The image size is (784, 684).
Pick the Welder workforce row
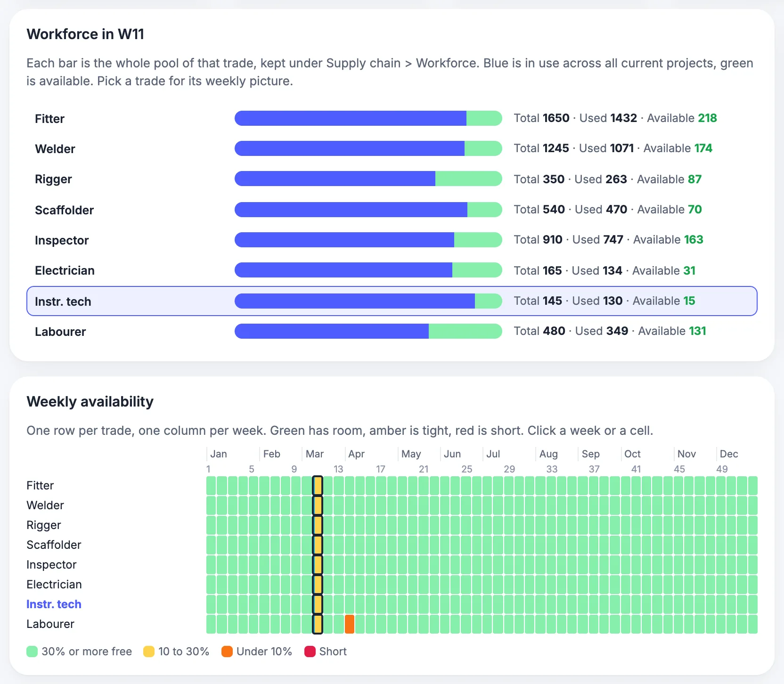(x=392, y=148)
